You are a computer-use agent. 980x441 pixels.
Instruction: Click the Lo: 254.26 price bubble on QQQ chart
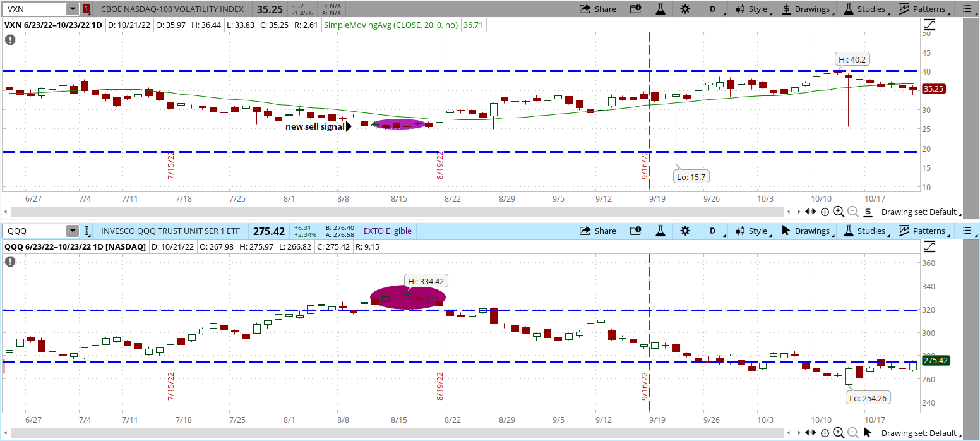pyautogui.click(x=869, y=398)
